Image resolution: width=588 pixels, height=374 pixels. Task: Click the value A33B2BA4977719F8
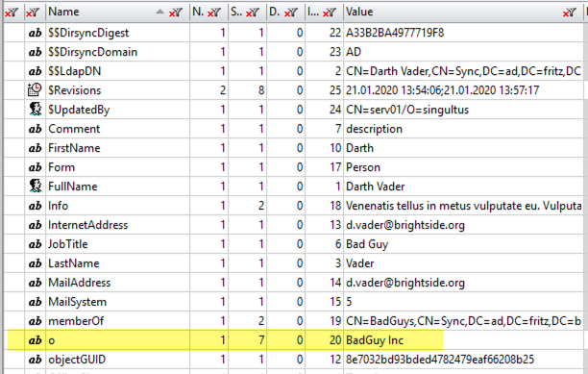395,33
